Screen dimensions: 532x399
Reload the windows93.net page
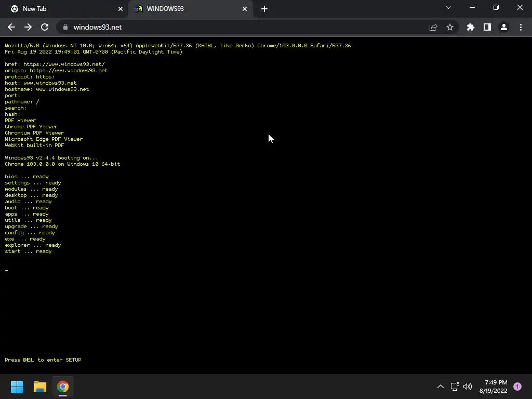coord(45,27)
